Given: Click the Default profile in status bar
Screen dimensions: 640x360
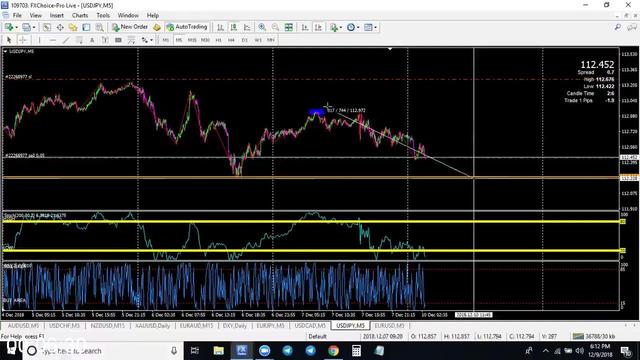Looking at the screenshot, I should coord(317,336).
